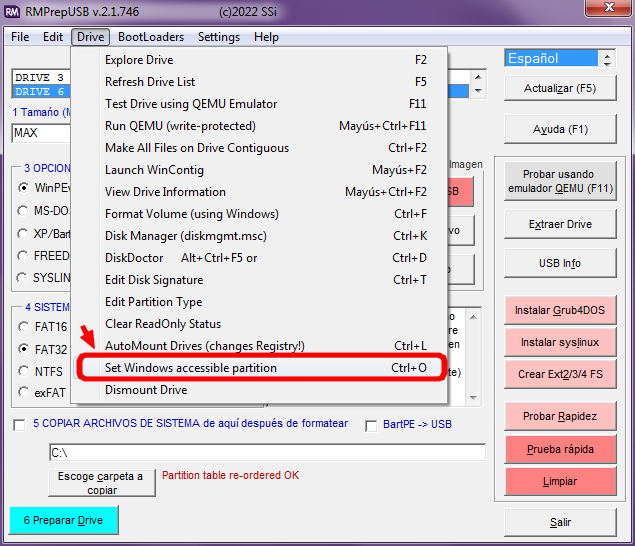Select Dismount Drive menu entry
Screen dimensions: 635x546
pos(260,390)
